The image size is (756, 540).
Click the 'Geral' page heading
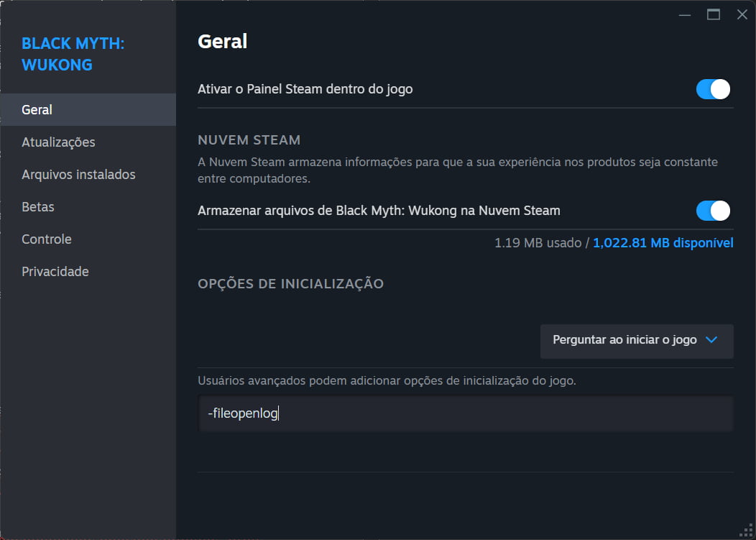(x=222, y=42)
